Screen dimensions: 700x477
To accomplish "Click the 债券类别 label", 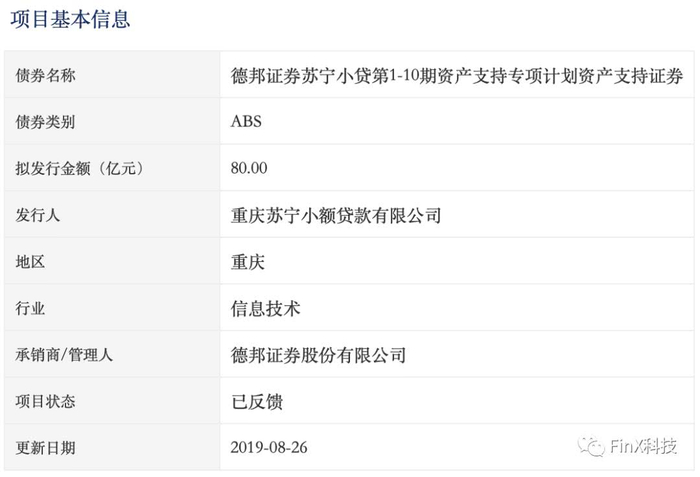I will pos(45,121).
